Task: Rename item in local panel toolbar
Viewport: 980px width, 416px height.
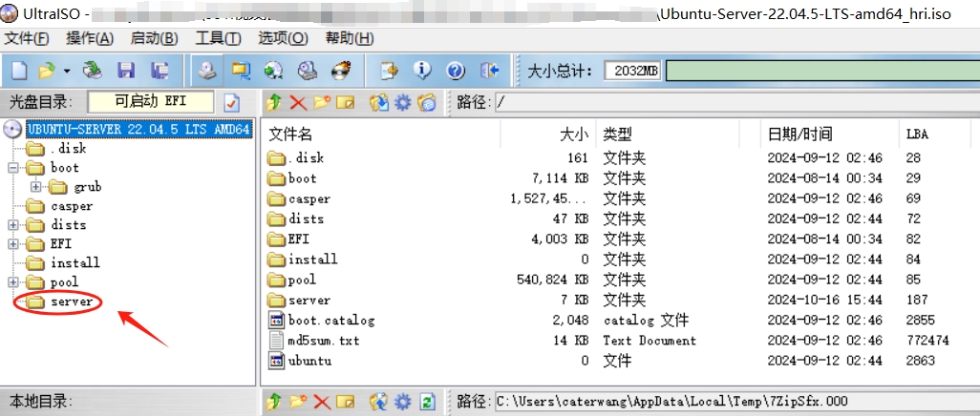Action: click(x=346, y=402)
